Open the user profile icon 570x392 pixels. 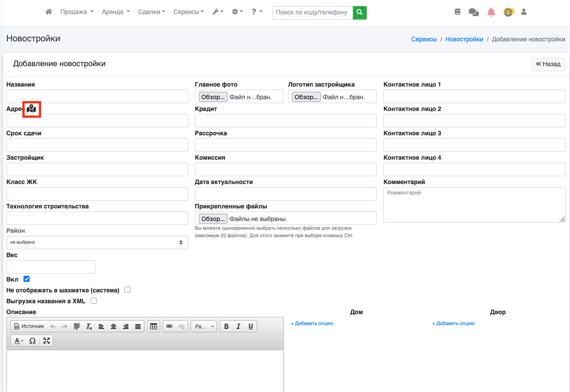tap(524, 12)
